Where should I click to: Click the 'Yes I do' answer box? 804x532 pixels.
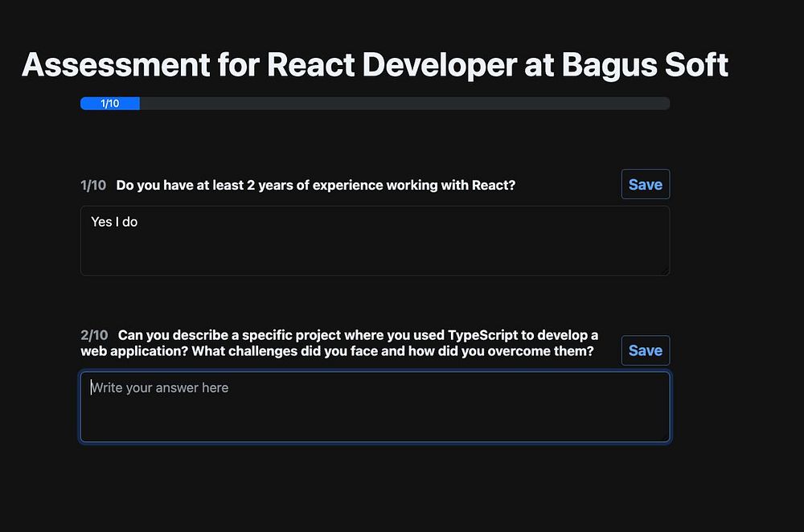pyautogui.click(x=375, y=240)
